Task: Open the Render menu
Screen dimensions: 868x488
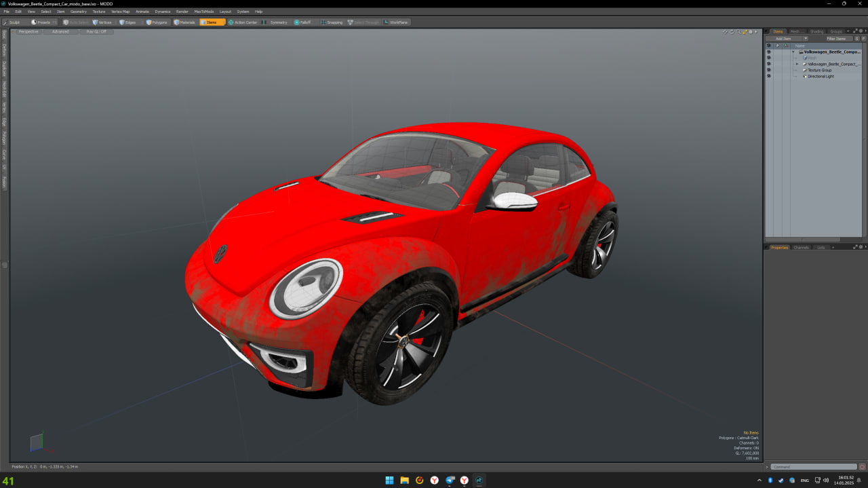Action: tap(182, 12)
